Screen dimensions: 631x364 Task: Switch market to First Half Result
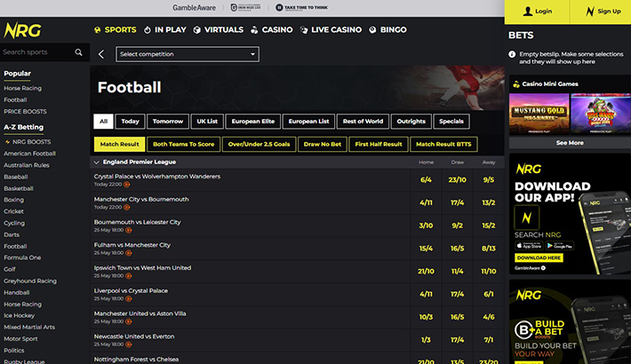(379, 145)
